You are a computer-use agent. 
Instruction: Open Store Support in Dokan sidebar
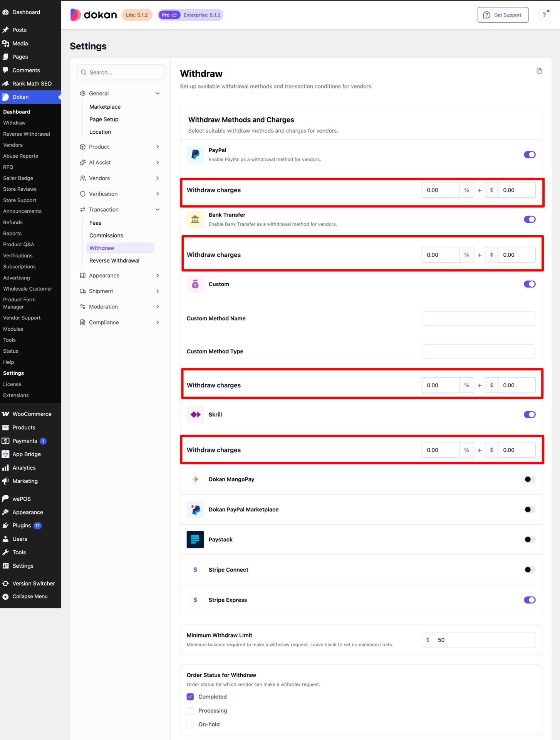click(20, 200)
